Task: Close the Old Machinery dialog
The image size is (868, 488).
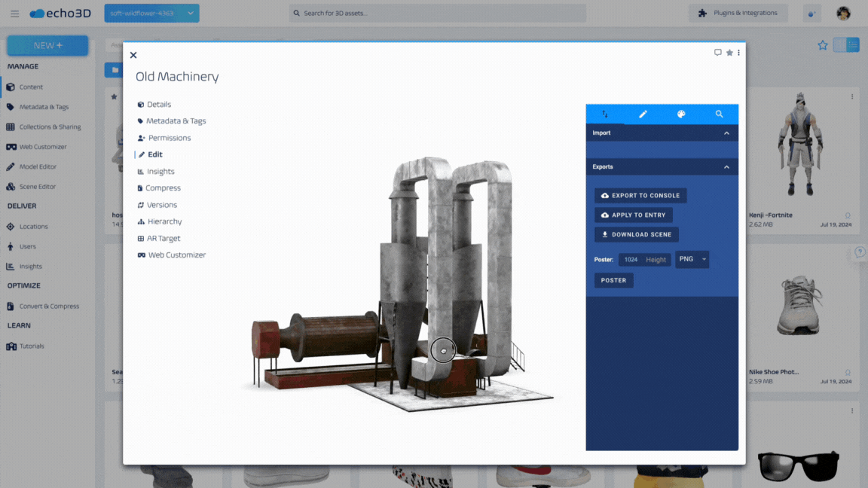Action: tap(133, 55)
